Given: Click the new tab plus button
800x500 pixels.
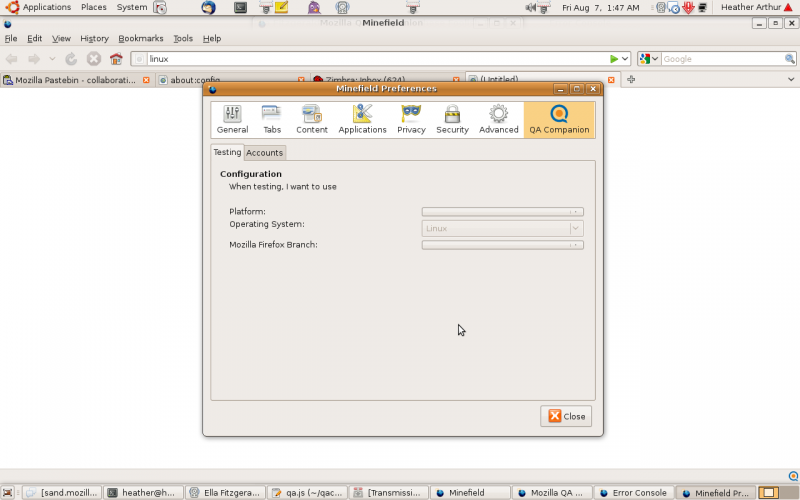Looking at the screenshot, I should pyautogui.click(x=631, y=80).
